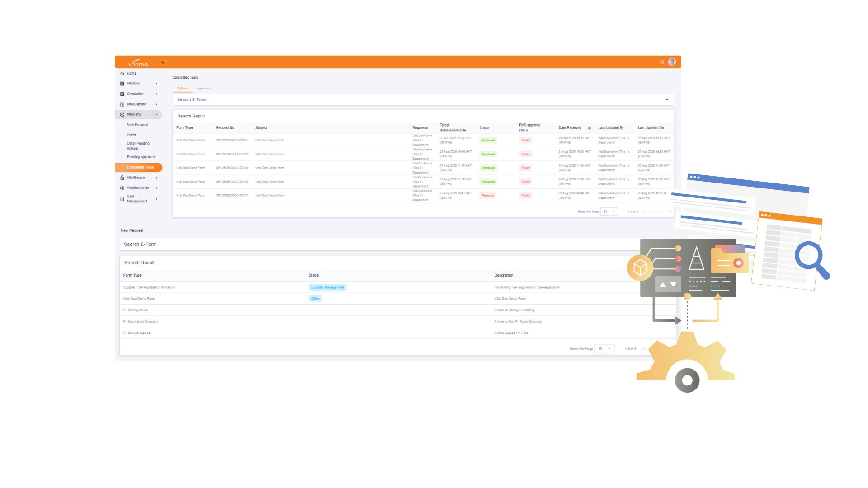Expand the User Management chevron
Image resolution: width=868 pixels, height=488 pixels.
(x=156, y=199)
